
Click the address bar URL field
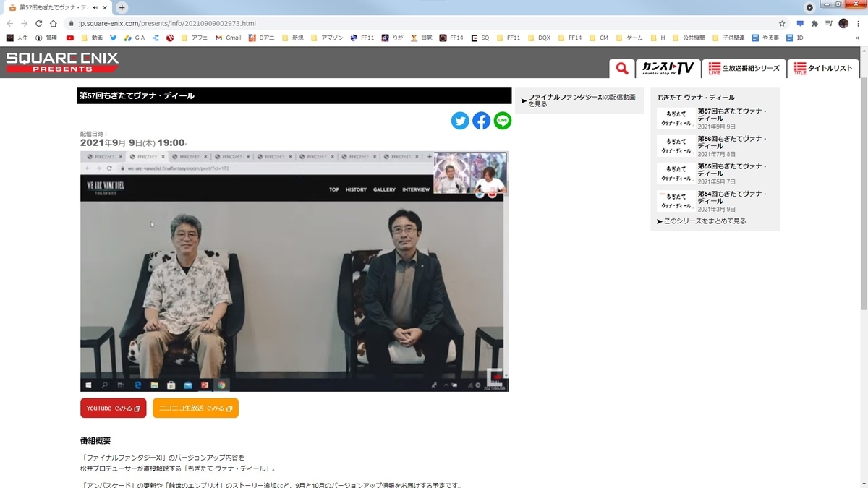point(420,23)
